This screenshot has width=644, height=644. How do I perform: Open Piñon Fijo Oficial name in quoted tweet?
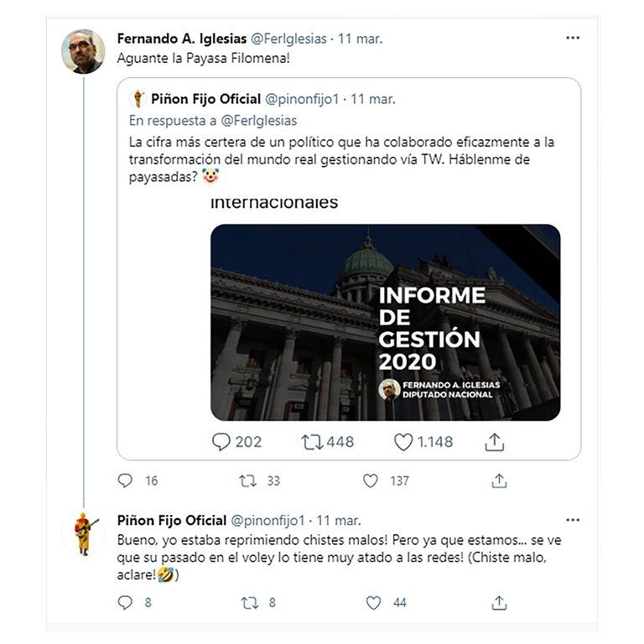[x=205, y=99]
